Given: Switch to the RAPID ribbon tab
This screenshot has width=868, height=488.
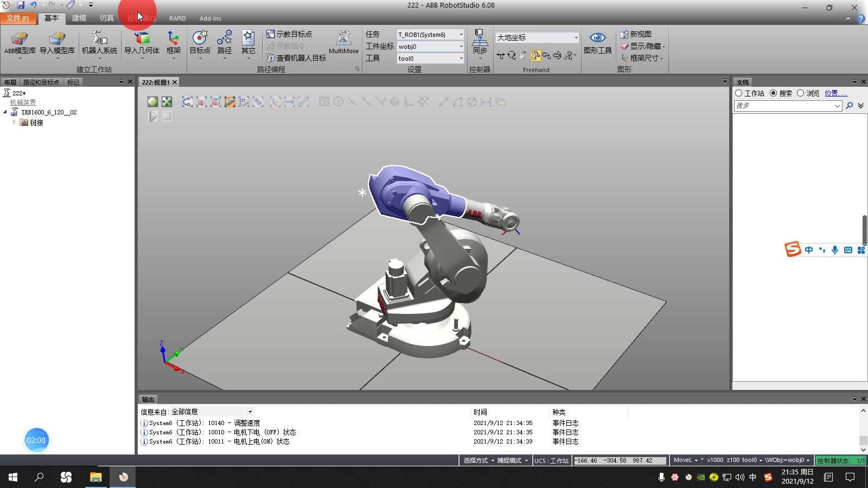Looking at the screenshot, I should (x=177, y=18).
